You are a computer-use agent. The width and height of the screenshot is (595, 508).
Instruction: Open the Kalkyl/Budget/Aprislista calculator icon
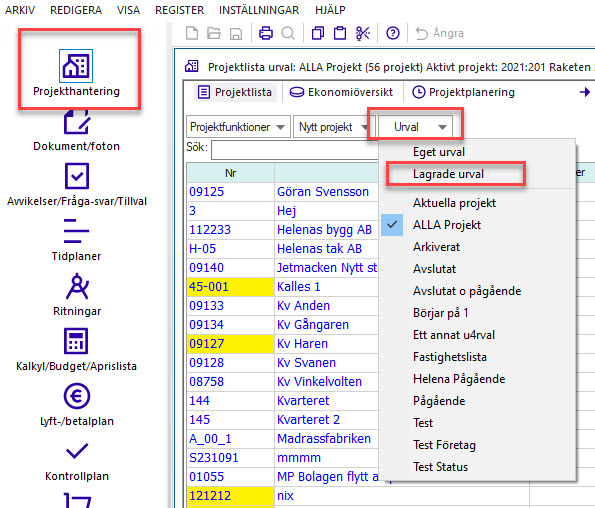[76, 341]
